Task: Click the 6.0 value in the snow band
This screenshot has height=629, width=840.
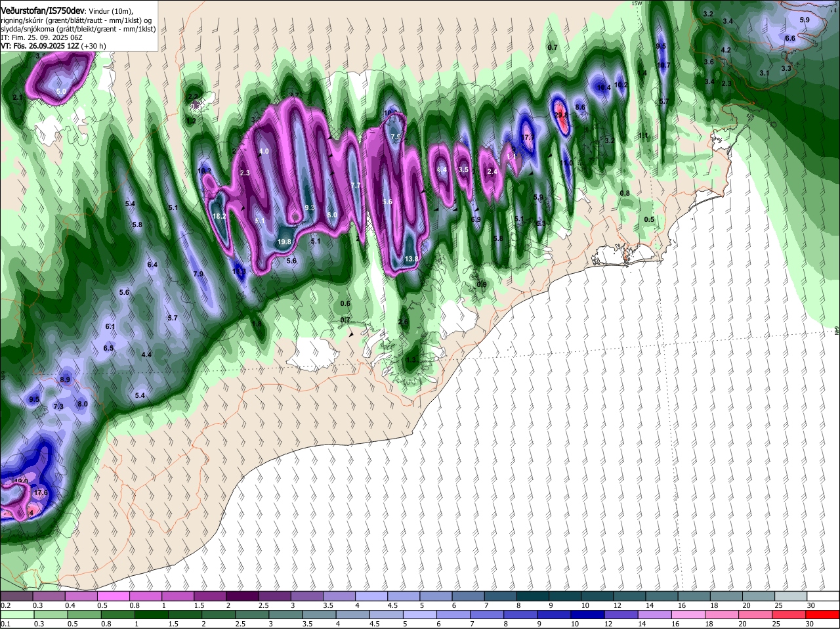Action: pos(332,215)
